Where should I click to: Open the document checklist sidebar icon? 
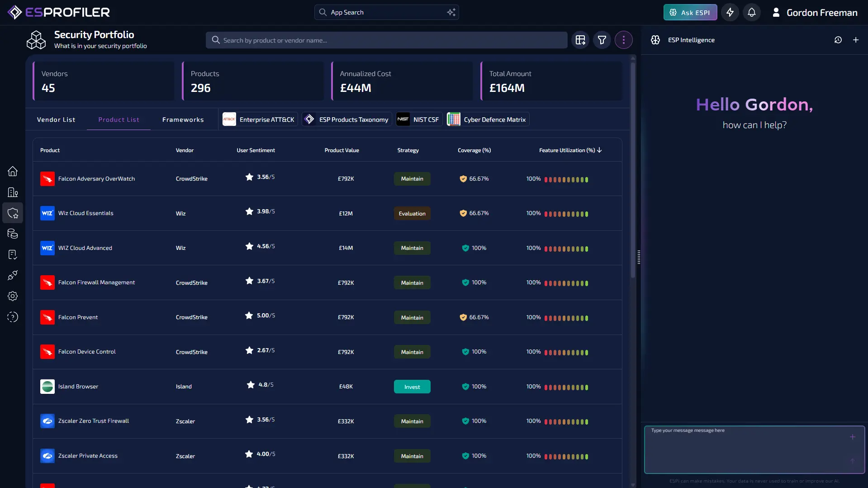tap(13, 254)
